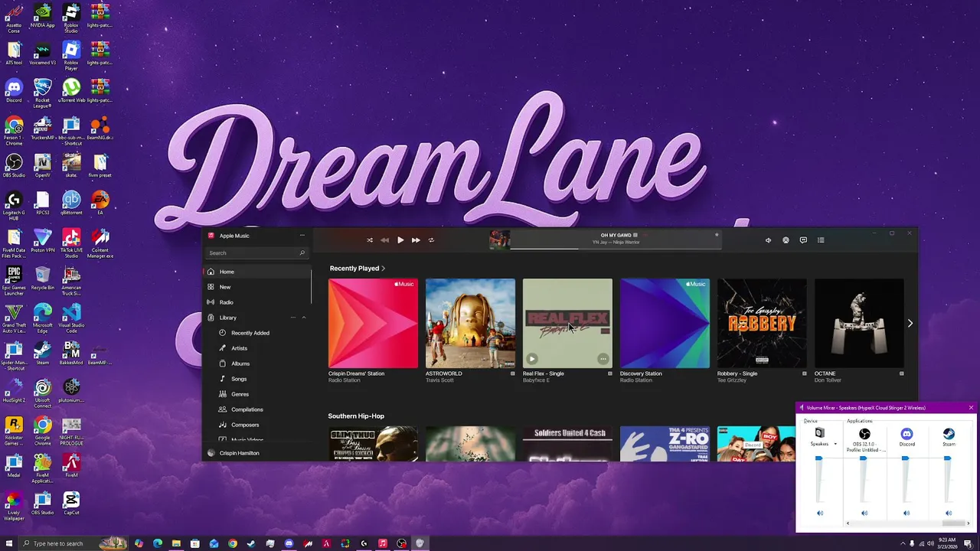Seek within the now playing progress bar
The image size is (980, 551).
tap(616, 248)
